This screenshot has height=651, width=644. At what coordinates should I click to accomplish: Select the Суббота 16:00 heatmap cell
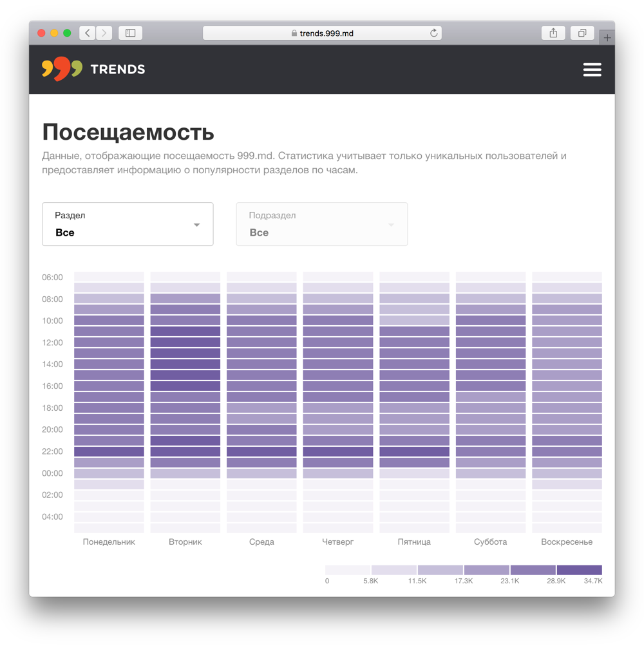coord(491,386)
